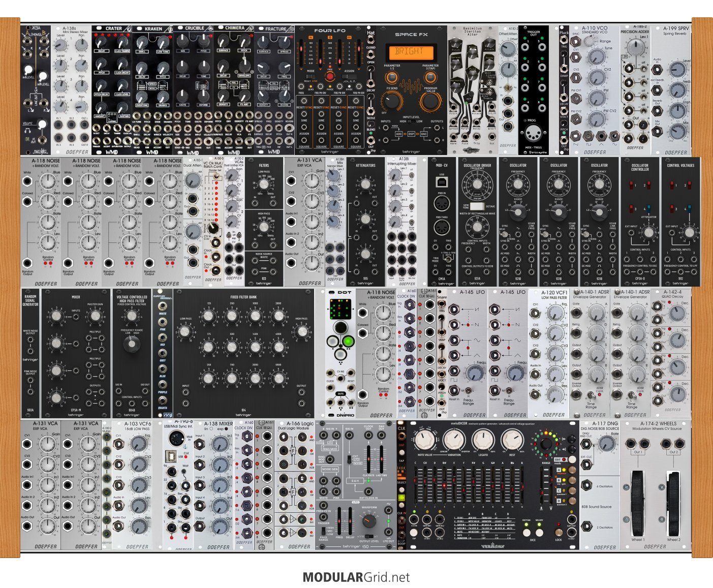
Task: Push the Parameter 3 (TAP) button on Space FX
Action: 430,78
